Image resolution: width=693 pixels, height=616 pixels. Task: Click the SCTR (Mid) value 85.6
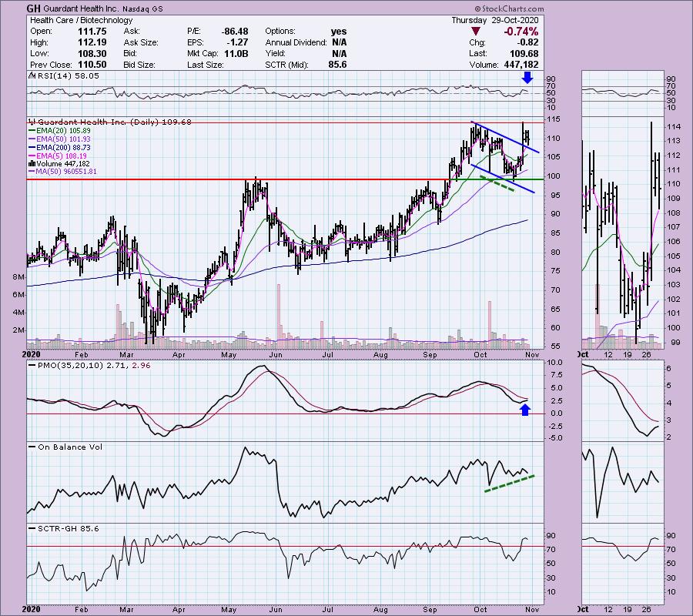coord(337,65)
